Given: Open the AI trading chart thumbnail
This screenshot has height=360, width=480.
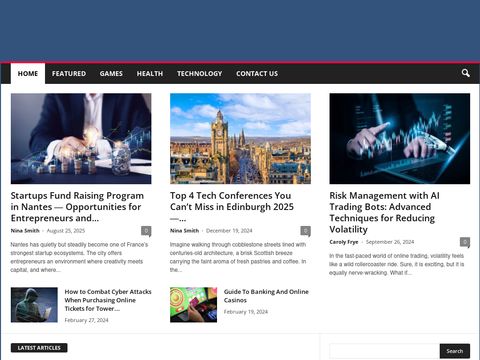Looking at the screenshot, I should [400, 139].
